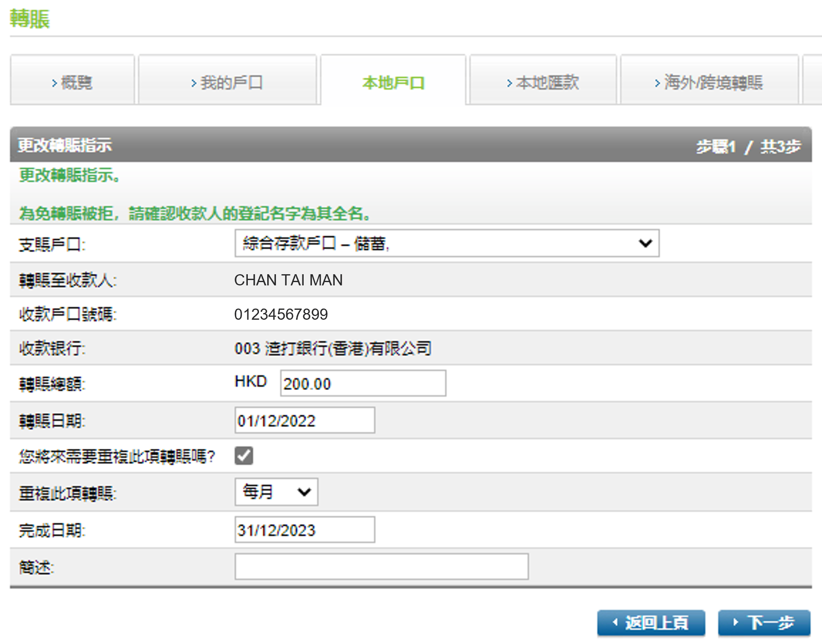Image resolution: width=822 pixels, height=644 pixels.
Task: Disable the recurring transfer option
Action: (x=244, y=455)
